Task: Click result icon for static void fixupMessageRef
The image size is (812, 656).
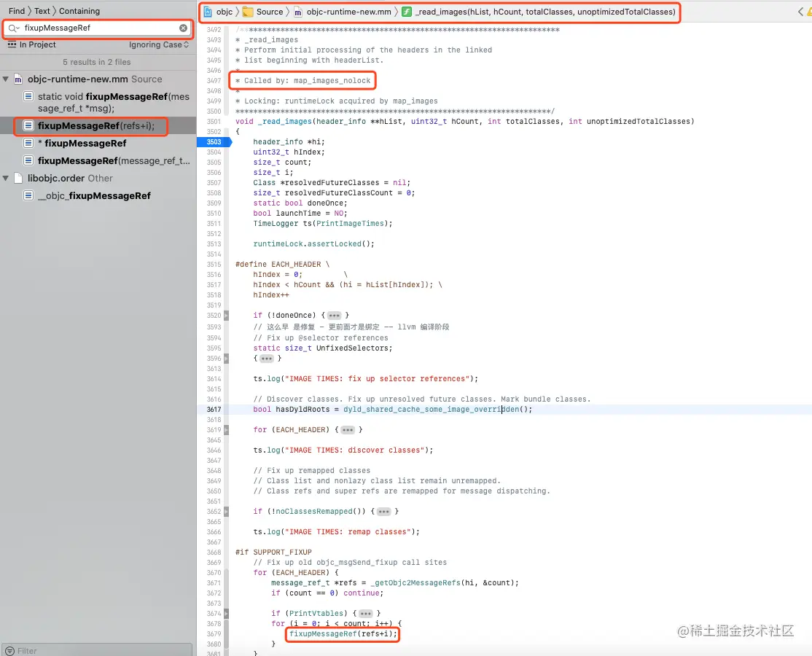Action: click(28, 96)
